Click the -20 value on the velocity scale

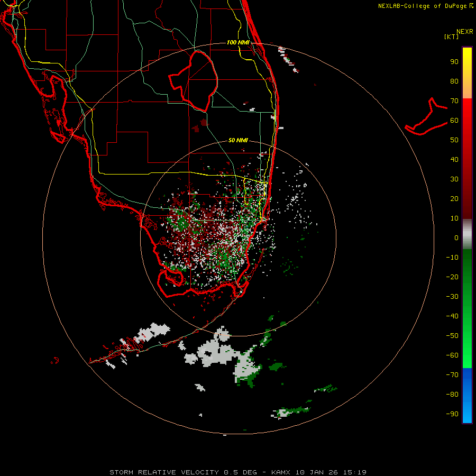point(452,277)
